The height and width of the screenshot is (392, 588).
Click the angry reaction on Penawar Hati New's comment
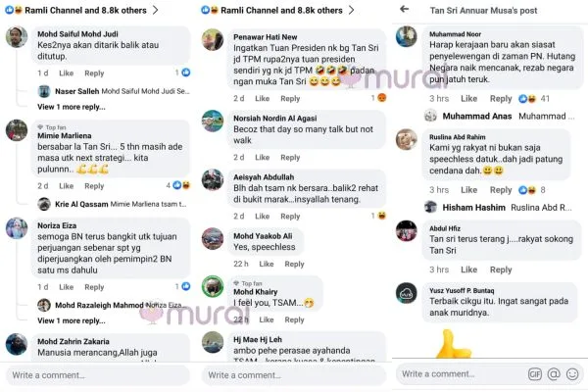point(382,98)
